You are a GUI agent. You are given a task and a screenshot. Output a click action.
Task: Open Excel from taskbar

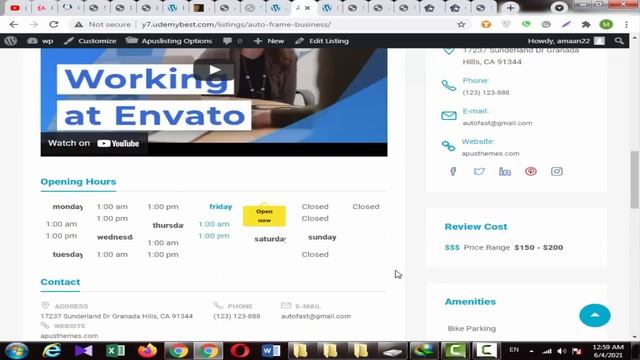116,351
